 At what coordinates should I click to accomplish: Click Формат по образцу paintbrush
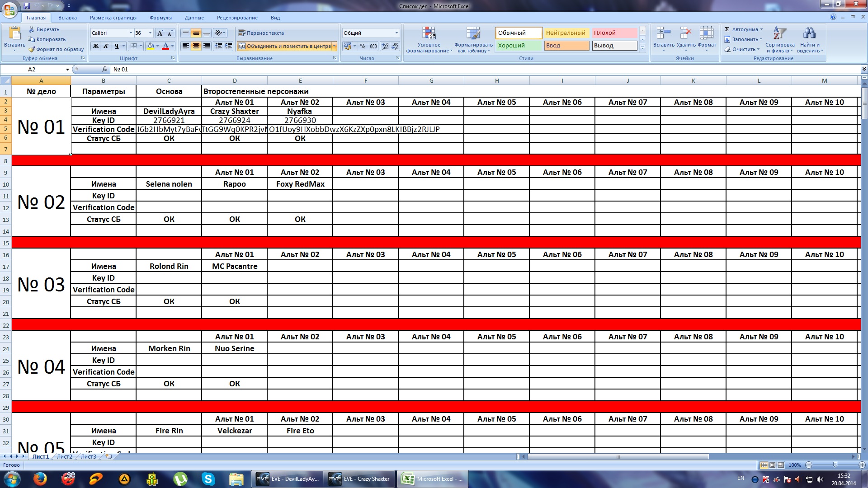coord(32,49)
